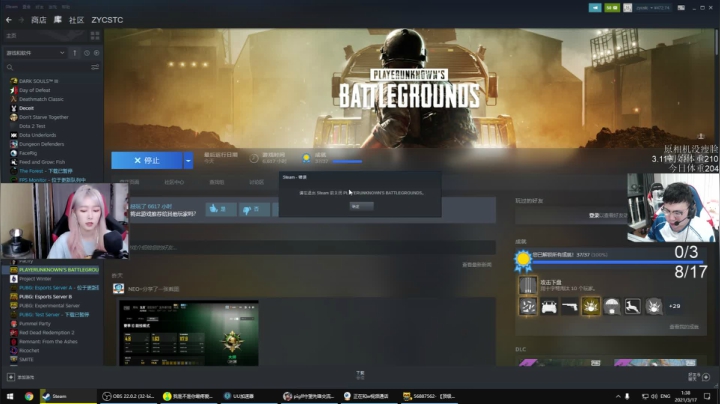Screen dimensions: 720x404
Task: Click the thumbs-down not recommend button
Action: click(254, 209)
